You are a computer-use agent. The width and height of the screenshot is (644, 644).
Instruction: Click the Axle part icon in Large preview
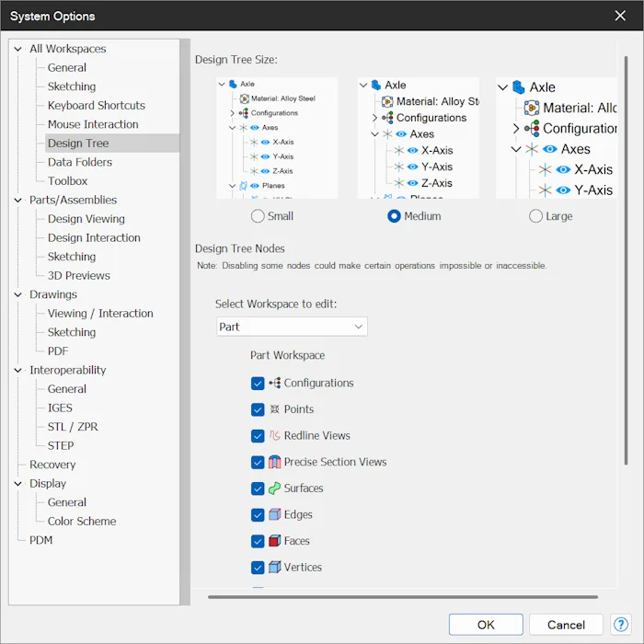pyautogui.click(x=519, y=87)
